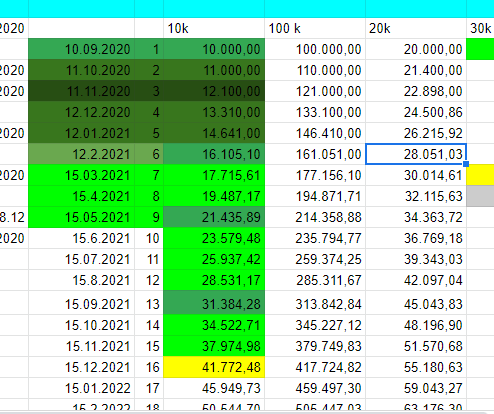Image resolution: width=494 pixels, height=414 pixels.
Task: Click the cell showing 20.000,00
Action: [x=416, y=49]
